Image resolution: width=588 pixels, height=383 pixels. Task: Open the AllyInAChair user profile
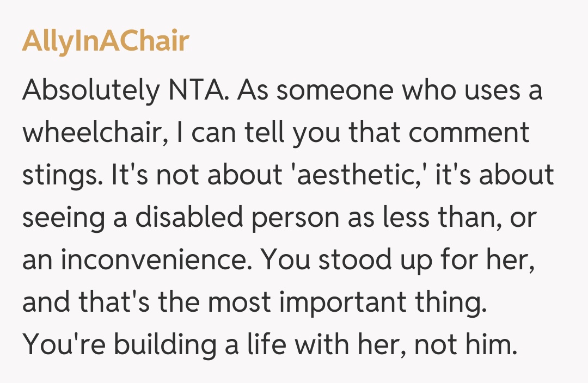tap(105, 42)
